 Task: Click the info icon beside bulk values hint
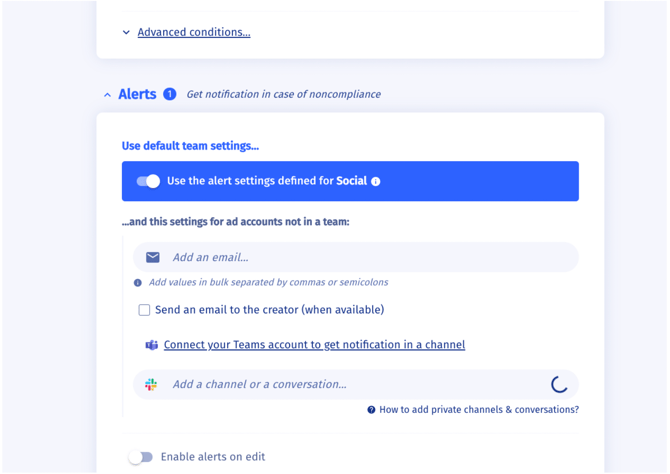click(x=138, y=283)
